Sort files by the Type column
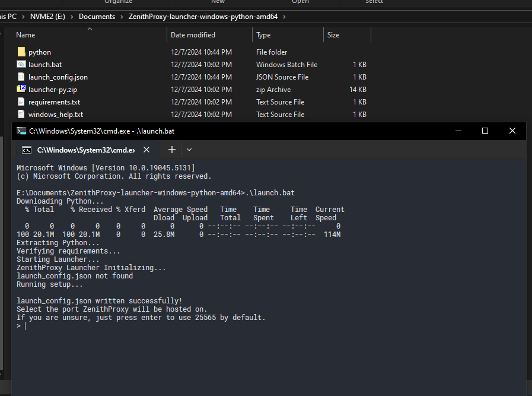This screenshot has height=396, width=532. [x=263, y=35]
